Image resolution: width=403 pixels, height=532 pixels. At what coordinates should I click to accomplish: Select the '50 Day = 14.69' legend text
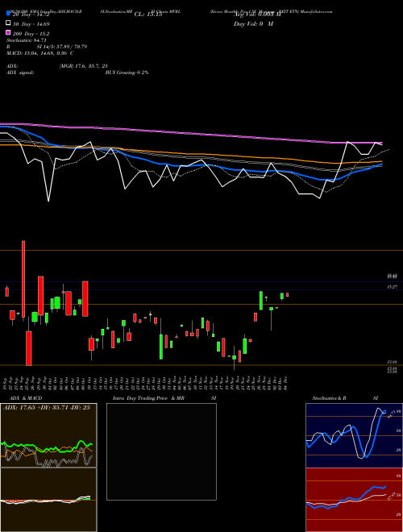coord(31,24)
